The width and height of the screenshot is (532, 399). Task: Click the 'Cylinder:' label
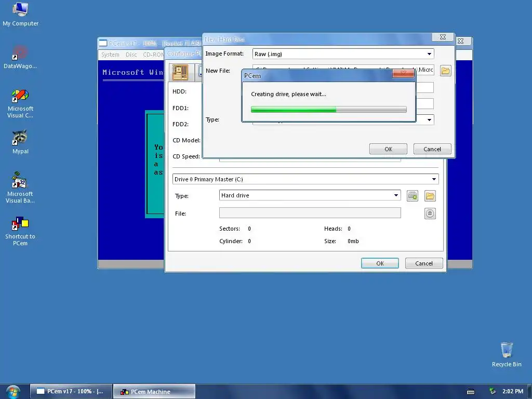[x=231, y=241]
